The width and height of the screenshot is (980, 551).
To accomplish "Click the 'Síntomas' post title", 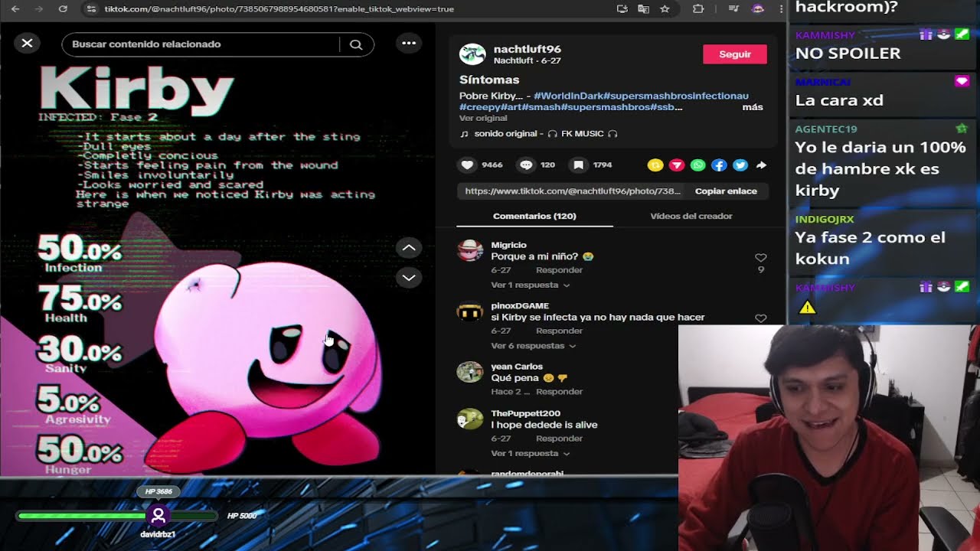I will 489,80.
